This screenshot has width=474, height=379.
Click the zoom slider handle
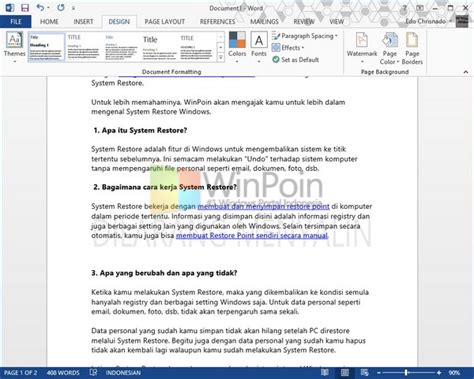(x=406, y=373)
